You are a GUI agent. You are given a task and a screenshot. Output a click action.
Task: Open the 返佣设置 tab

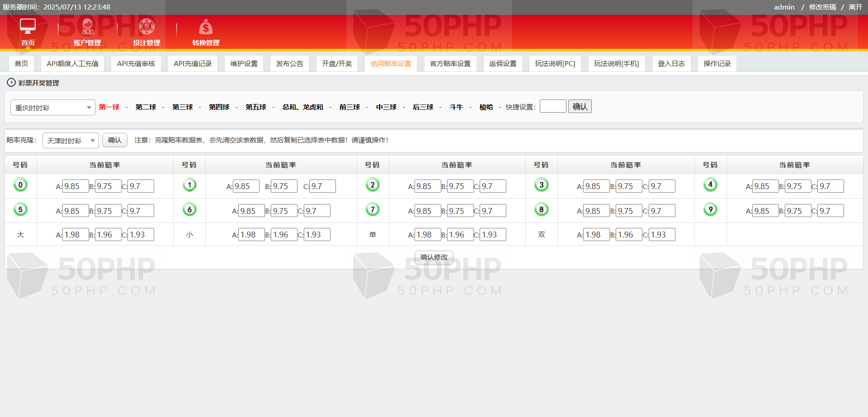pos(503,64)
